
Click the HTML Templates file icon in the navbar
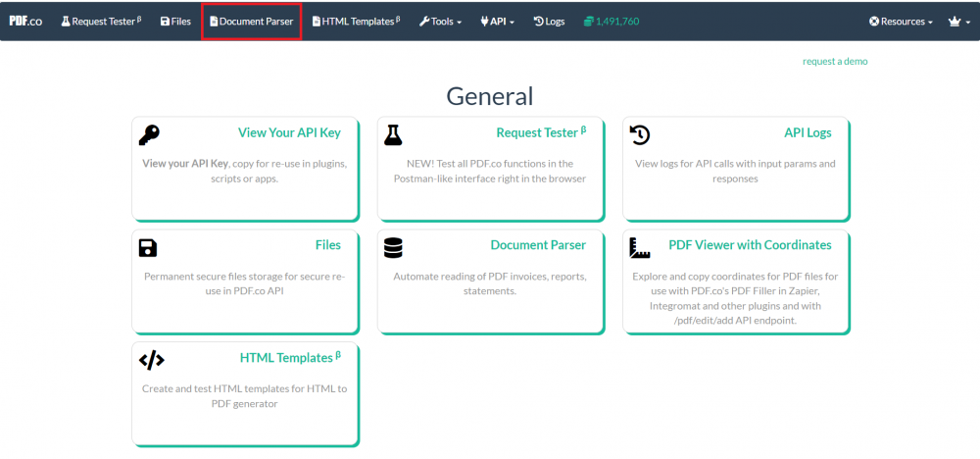(317, 22)
